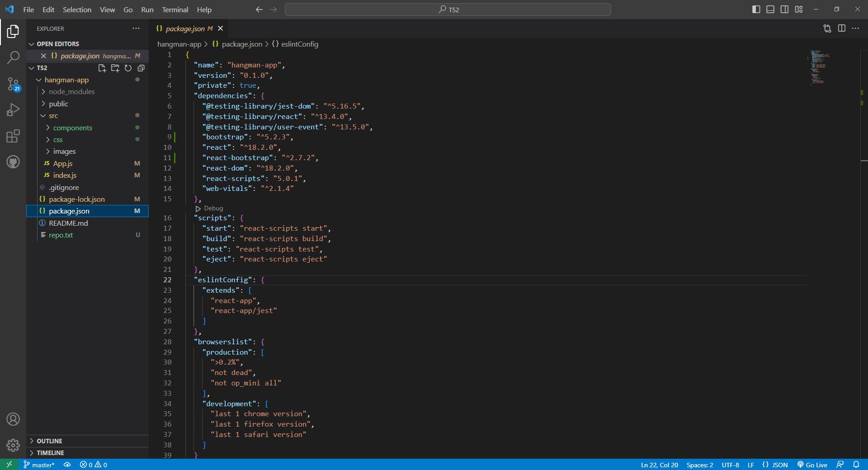Click Ln 22, Col 20 cursor position

[660, 465]
